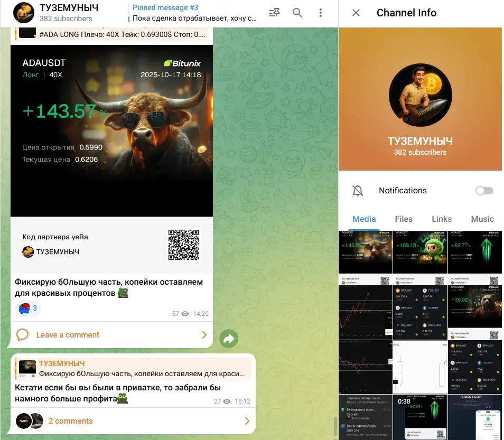Switch to the Media tab
Image resolution: width=504 pixels, height=440 pixels.
[x=364, y=219]
